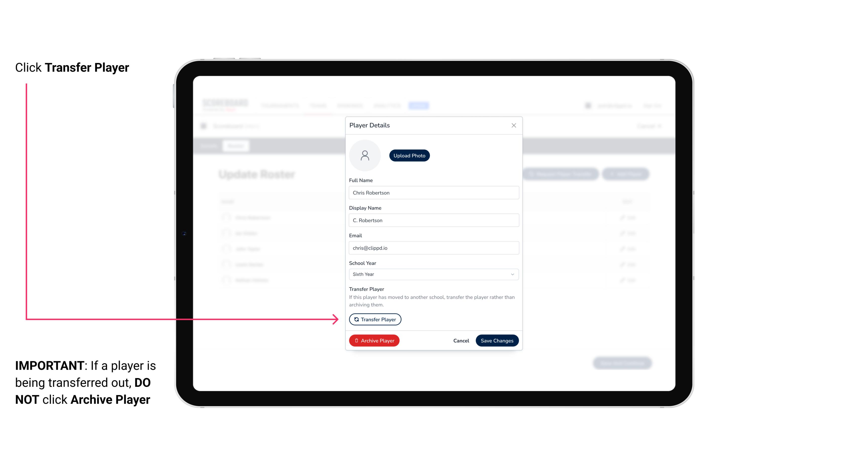868x467 pixels.
Task: Click the close X icon on dialog
Action: click(x=514, y=125)
